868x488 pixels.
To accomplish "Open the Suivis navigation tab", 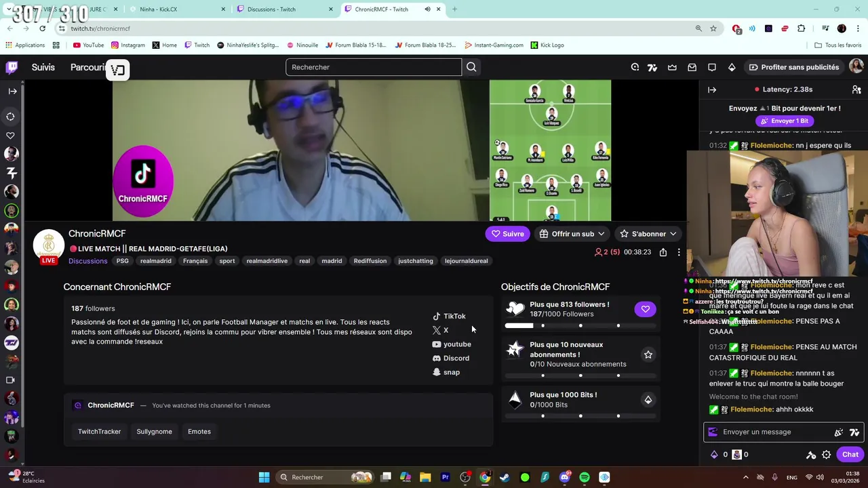I will point(43,67).
